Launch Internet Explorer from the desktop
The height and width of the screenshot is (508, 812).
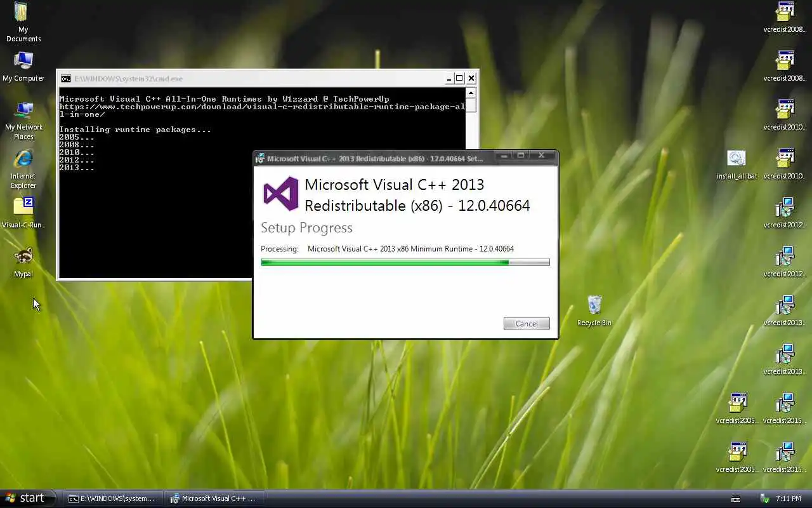coord(23,169)
